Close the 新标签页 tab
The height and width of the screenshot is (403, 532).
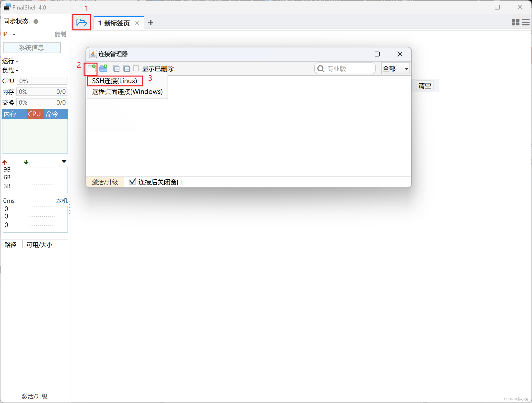(137, 23)
